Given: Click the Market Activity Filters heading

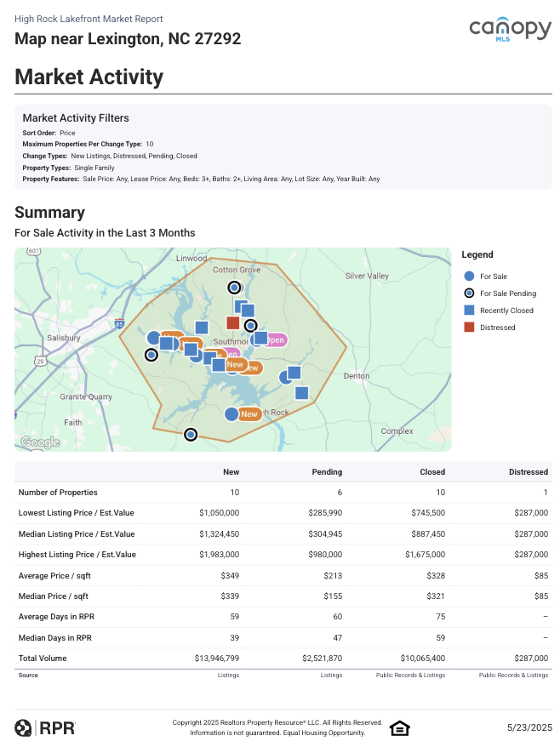Looking at the screenshot, I should 76,118.
